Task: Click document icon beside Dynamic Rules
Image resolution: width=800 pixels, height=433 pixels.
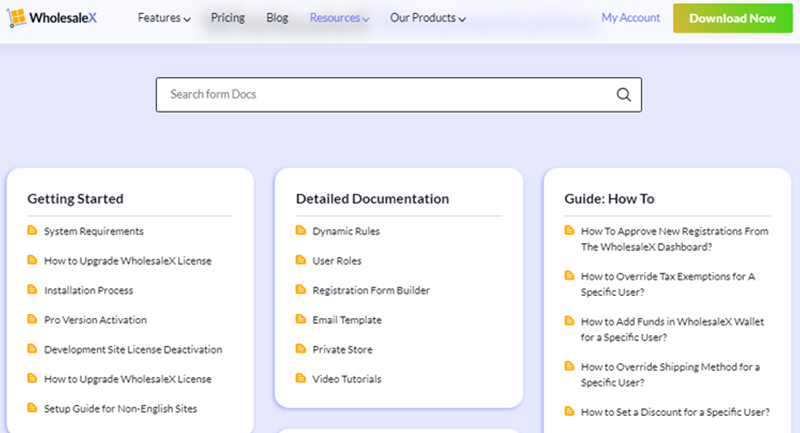Action: 301,231
